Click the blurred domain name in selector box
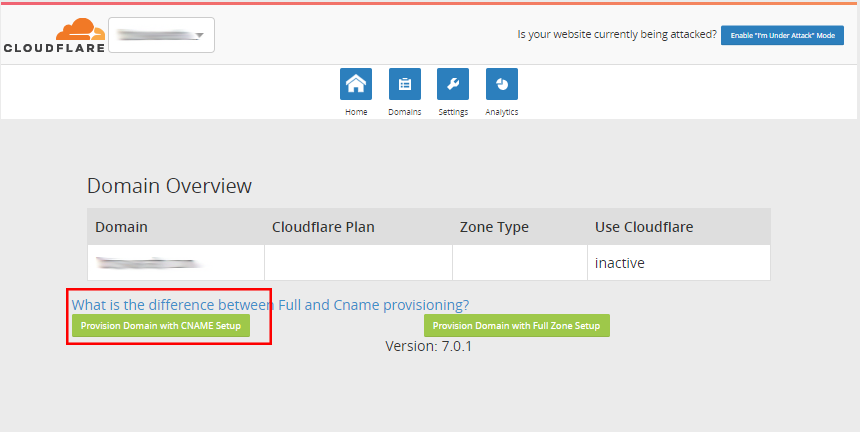The width and height of the screenshot is (860, 432). (x=153, y=36)
